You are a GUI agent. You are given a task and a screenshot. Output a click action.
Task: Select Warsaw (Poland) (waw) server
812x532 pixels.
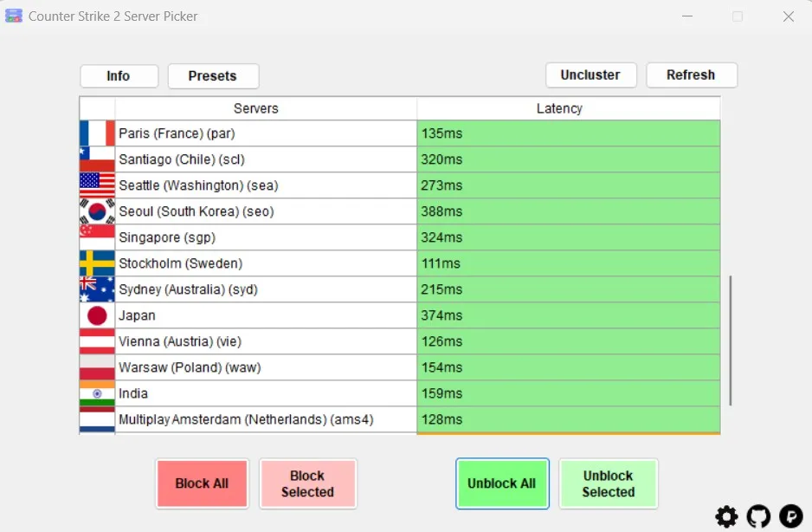(x=266, y=367)
